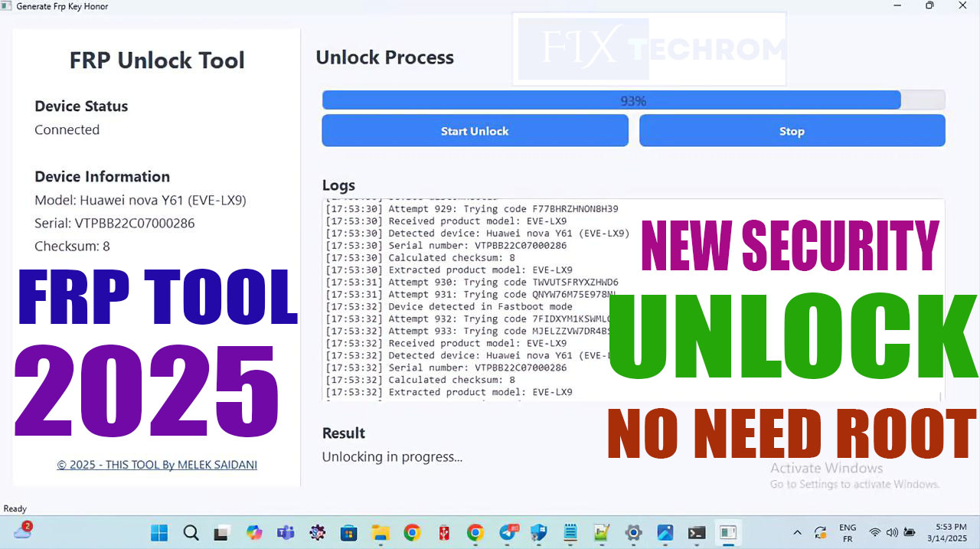Open Chrome icon beside File Explorer
This screenshot has height=549, width=980.
pos(412,532)
